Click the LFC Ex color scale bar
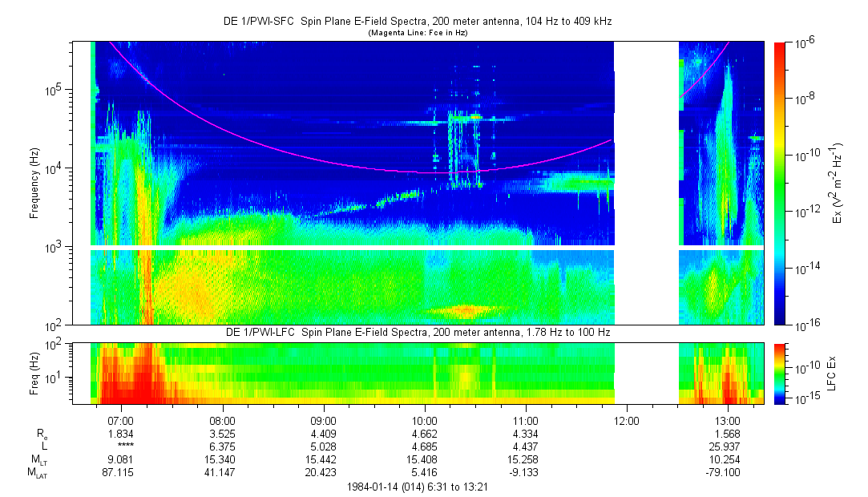 (780, 373)
